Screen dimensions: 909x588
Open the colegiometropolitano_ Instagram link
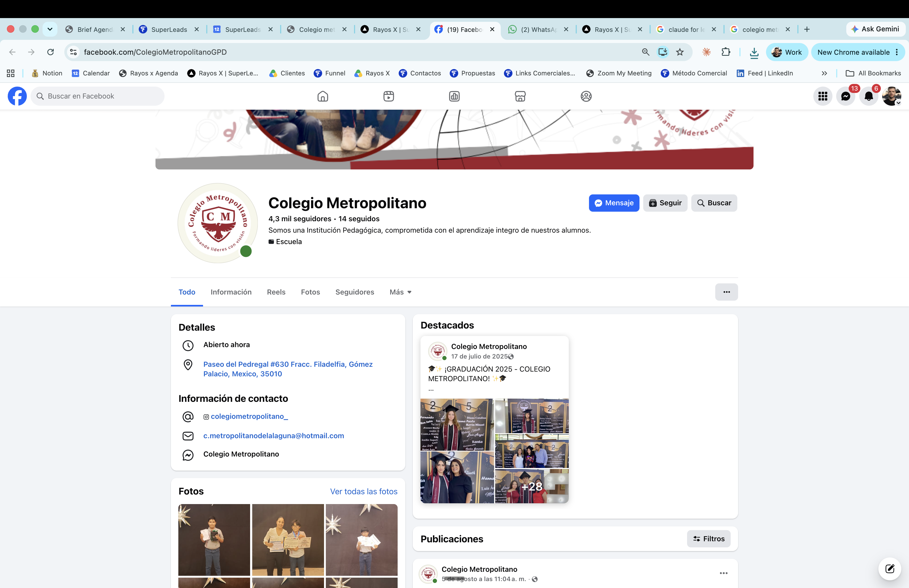pos(249,416)
